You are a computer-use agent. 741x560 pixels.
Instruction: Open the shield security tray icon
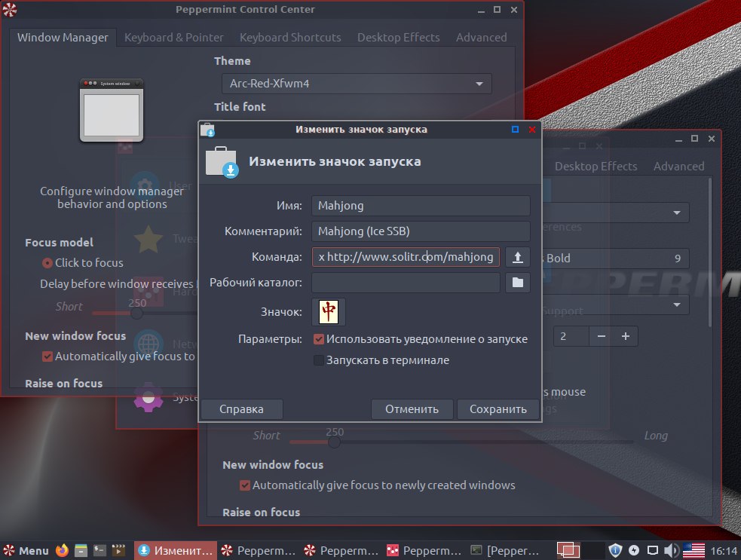(x=615, y=550)
